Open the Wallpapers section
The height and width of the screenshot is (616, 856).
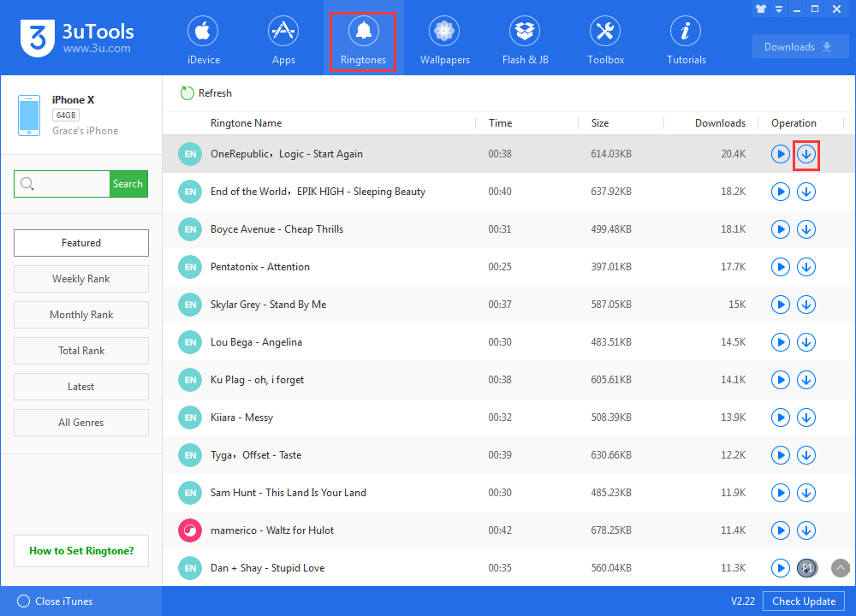point(444,39)
